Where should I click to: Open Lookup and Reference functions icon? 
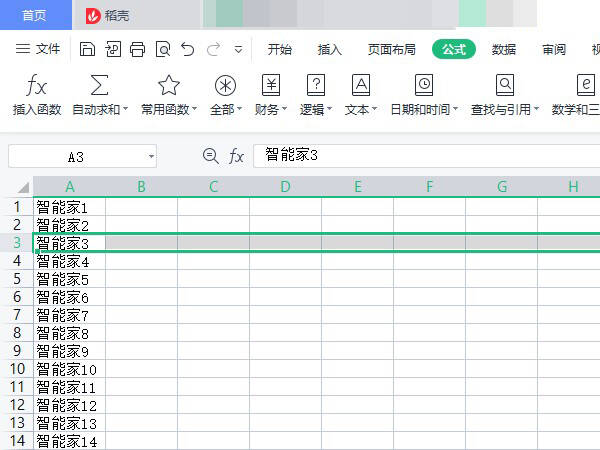505,85
